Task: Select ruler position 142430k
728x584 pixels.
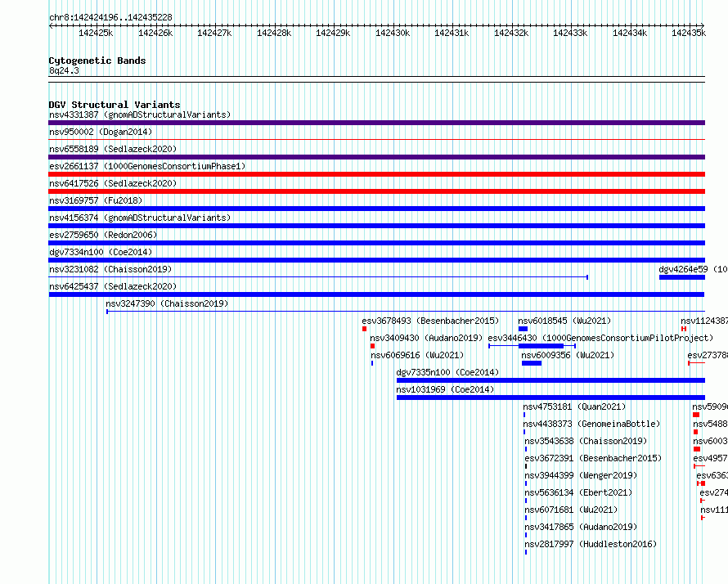Action: point(393,33)
